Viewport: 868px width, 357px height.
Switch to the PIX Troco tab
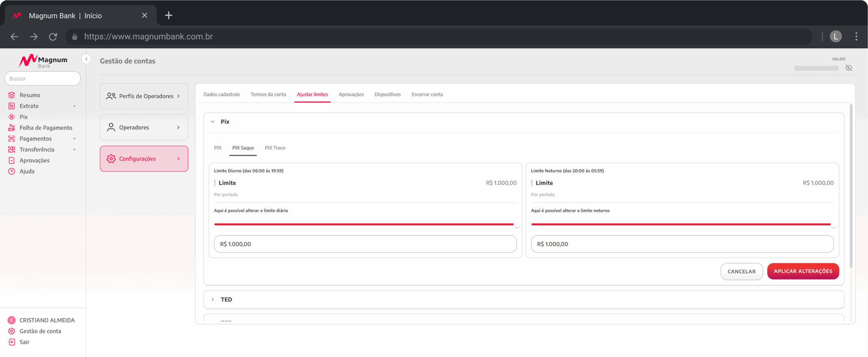275,148
